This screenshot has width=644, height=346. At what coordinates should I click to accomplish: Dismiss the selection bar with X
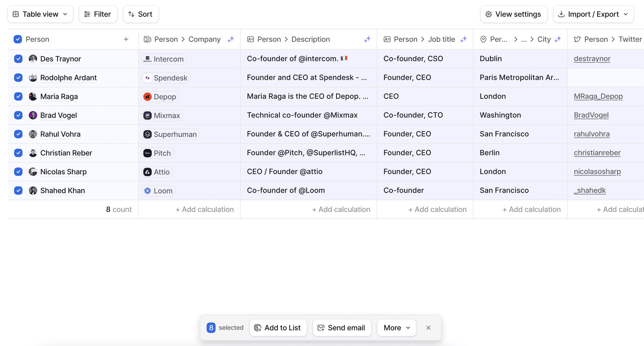coord(428,328)
